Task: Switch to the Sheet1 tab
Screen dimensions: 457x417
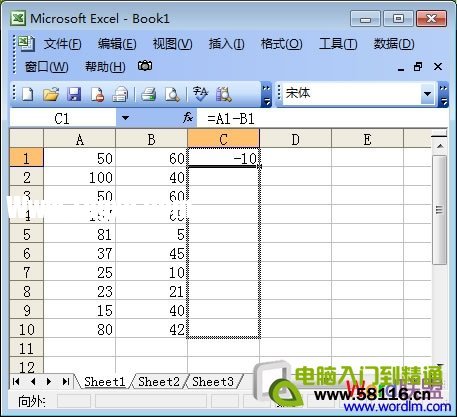Action: [105, 382]
